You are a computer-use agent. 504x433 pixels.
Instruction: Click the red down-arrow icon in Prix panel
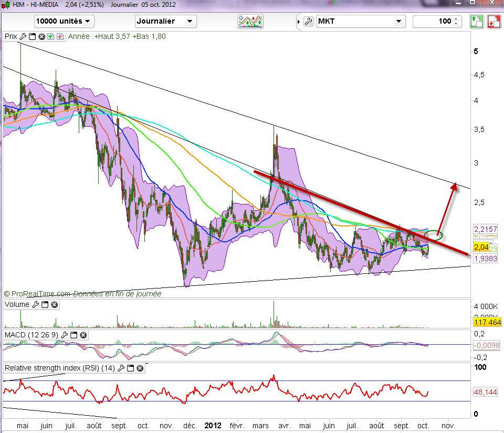click(x=60, y=37)
